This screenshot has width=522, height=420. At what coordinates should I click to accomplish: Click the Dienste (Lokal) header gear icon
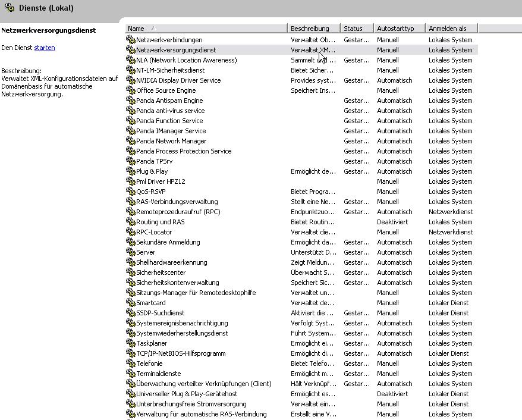pyautogui.click(x=10, y=8)
